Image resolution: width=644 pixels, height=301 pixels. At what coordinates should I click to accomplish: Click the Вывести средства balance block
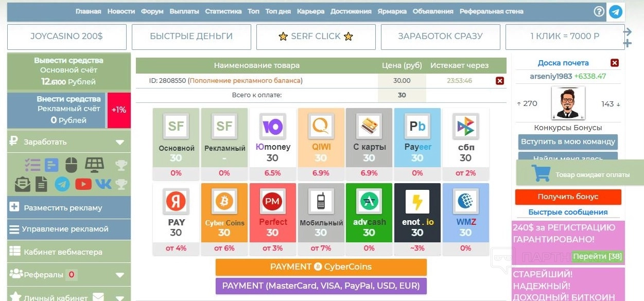tap(69, 71)
